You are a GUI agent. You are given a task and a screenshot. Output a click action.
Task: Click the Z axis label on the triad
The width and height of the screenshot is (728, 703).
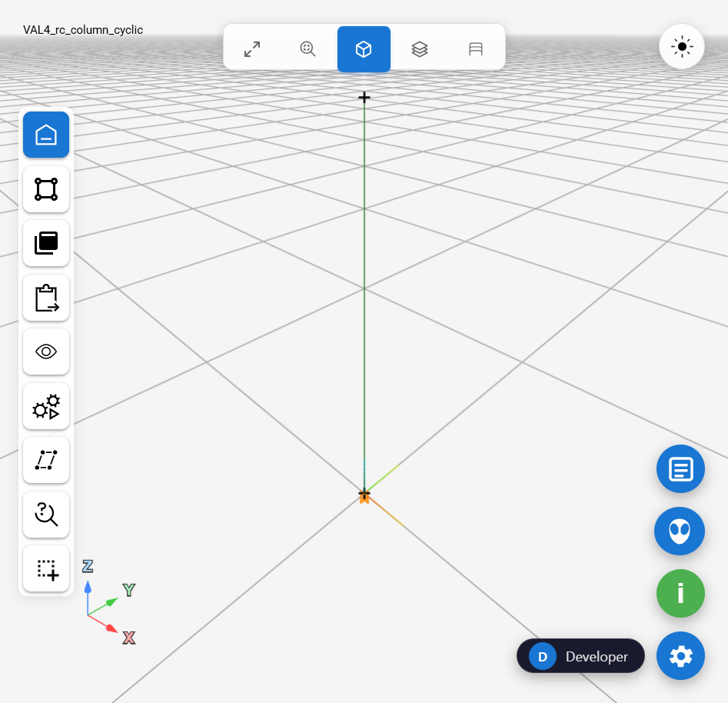point(88,566)
